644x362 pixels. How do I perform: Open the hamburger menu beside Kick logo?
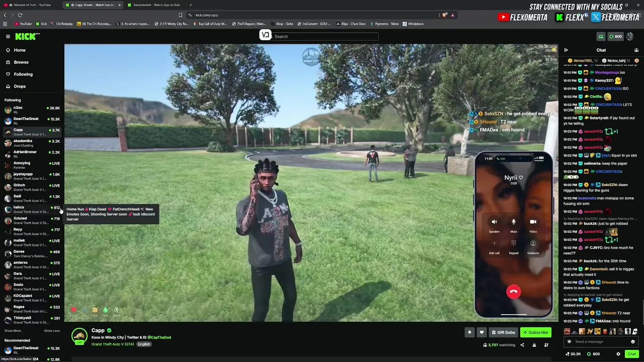tap(8, 36)
